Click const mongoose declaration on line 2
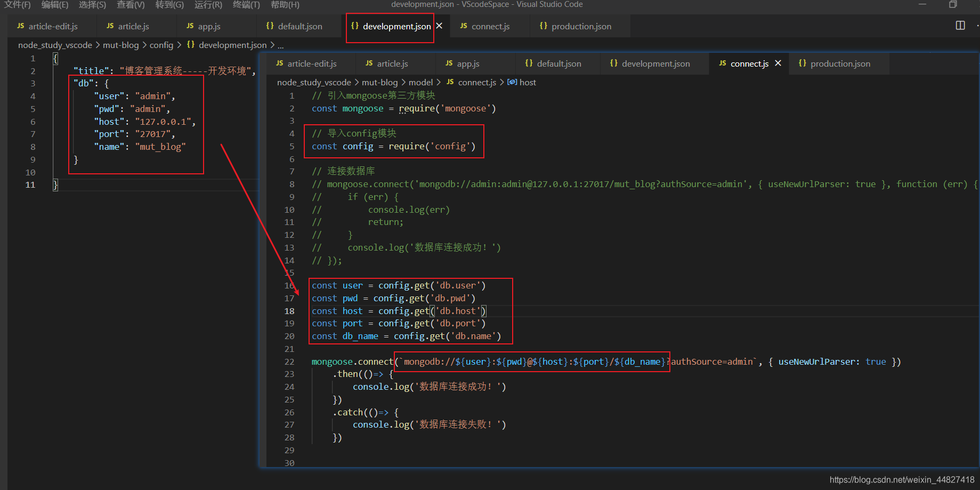 pos(403,108)
